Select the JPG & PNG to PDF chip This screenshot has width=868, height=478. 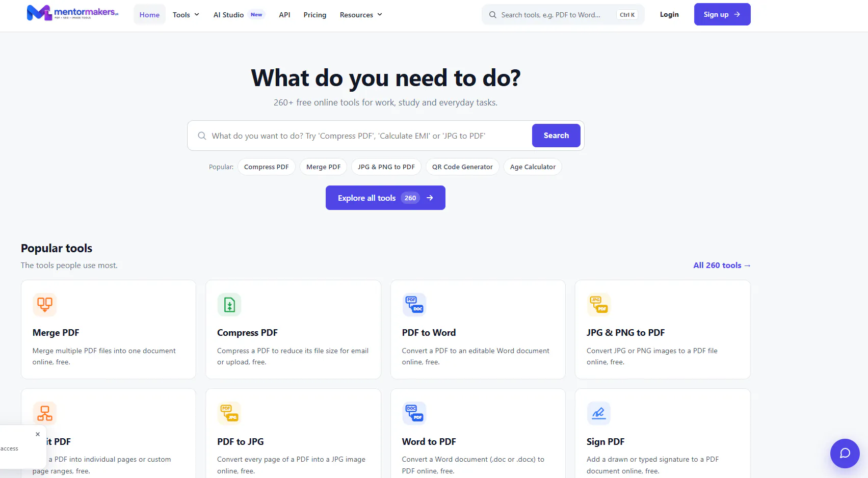pos(386,167)
